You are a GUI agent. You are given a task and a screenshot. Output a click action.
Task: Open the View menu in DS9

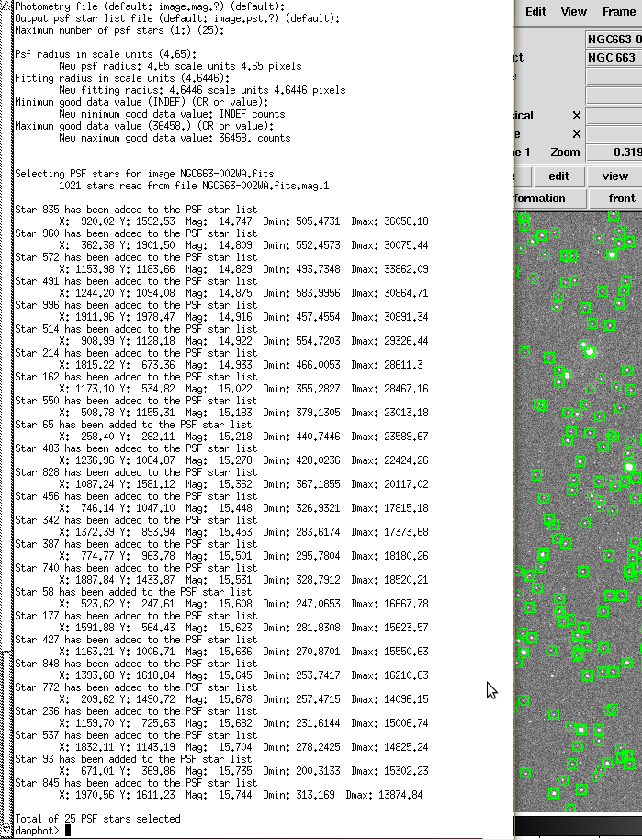click(574, 12)
